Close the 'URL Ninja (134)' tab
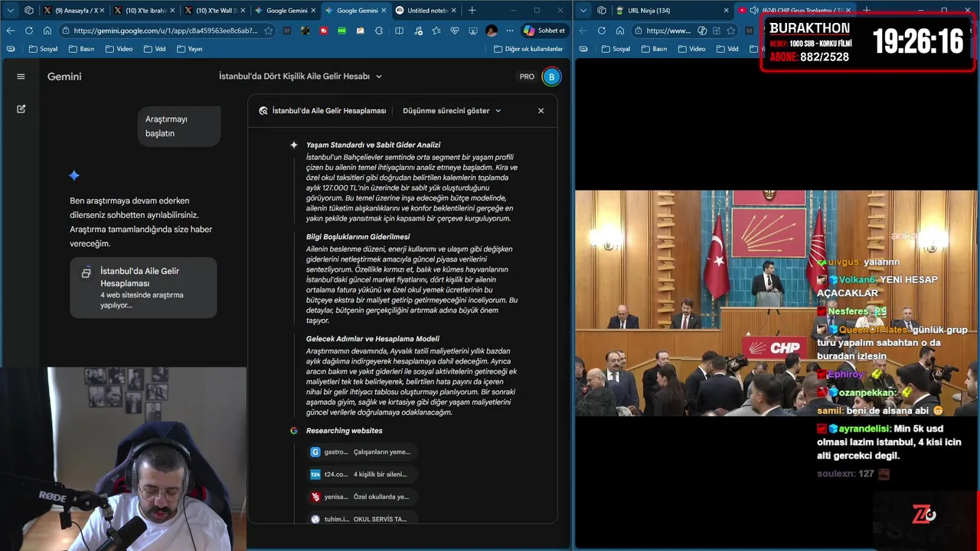This screenshot has height=551, width=980. [x=726, y=11]
